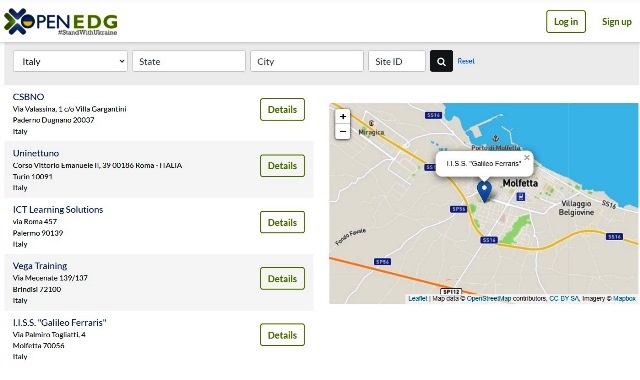Reset the search filters
The image size is (640, 380).
pos(466,61)
